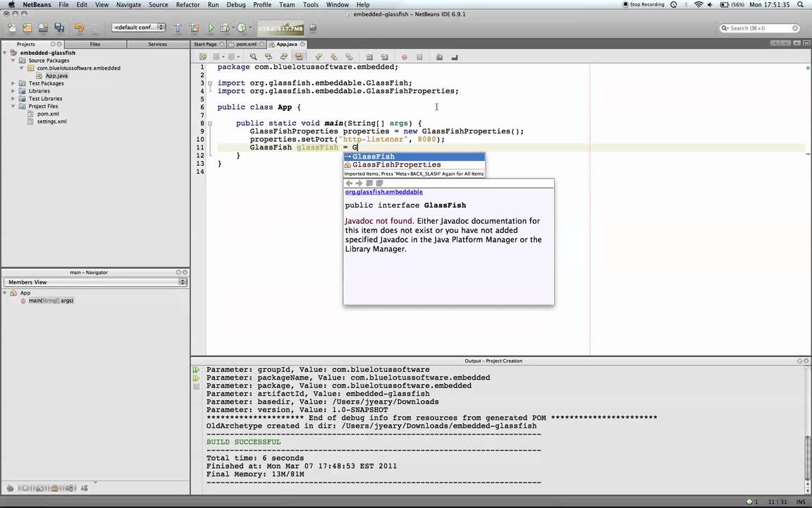Click Stop Macro Recording icon
The image size is (812, 508).
[x=419, y=57]
